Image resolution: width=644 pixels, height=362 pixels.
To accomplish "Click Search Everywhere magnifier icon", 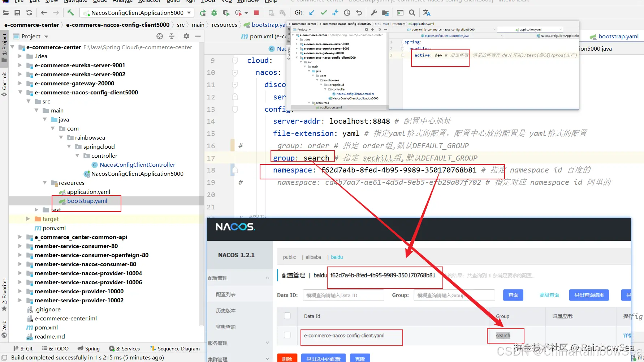I will point(412,13).
